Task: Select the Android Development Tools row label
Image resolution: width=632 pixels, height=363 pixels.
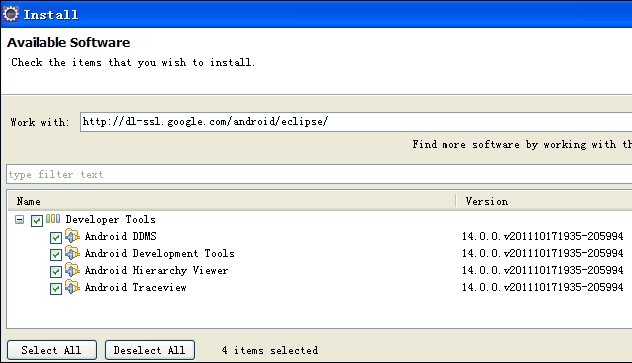Action: [x=159, y=253]
